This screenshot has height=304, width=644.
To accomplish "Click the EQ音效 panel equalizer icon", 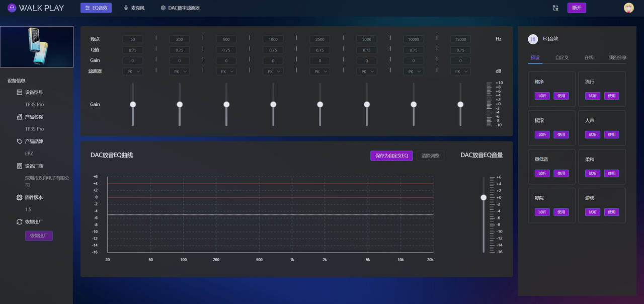I will [x=533, y=39].
